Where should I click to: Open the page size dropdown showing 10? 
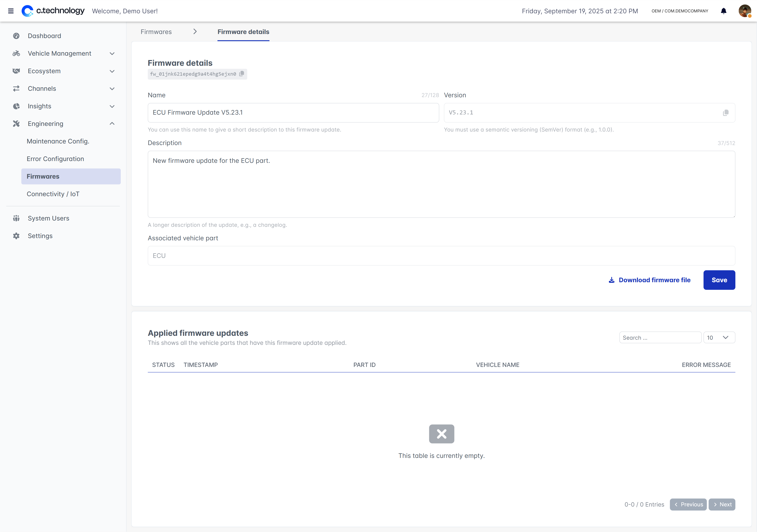pyautogui.click(x=719, y=338)
